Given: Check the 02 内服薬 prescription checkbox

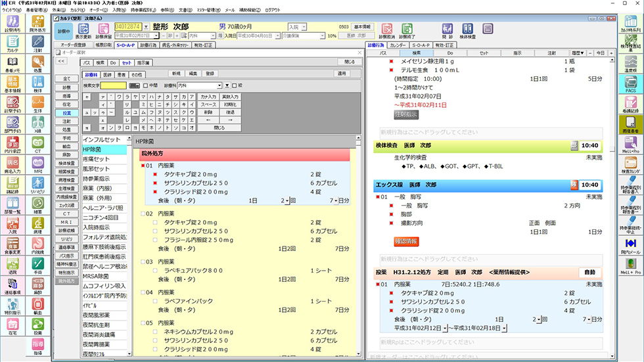Looking at the screenshot, I should point(143,214).
